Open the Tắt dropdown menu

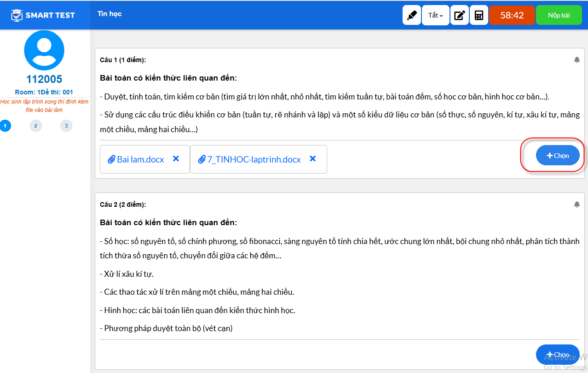point(436,15)
